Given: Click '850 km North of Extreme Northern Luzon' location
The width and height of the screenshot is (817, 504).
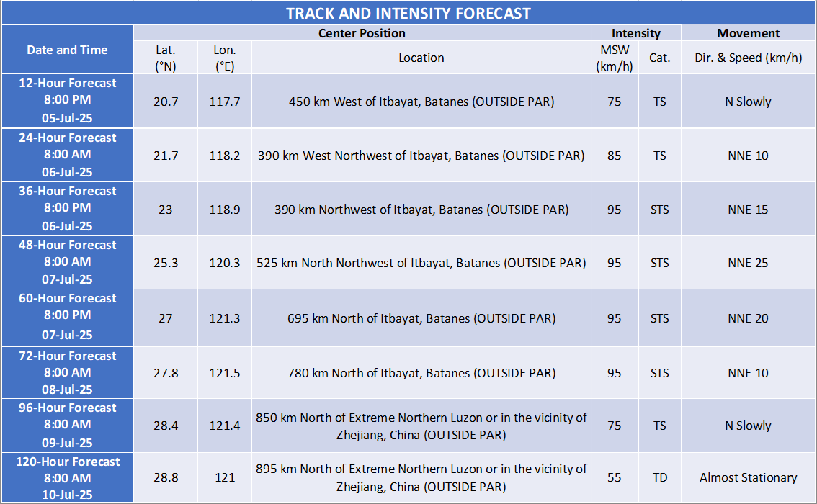Looking at the screenshot, I should [421, 426].
